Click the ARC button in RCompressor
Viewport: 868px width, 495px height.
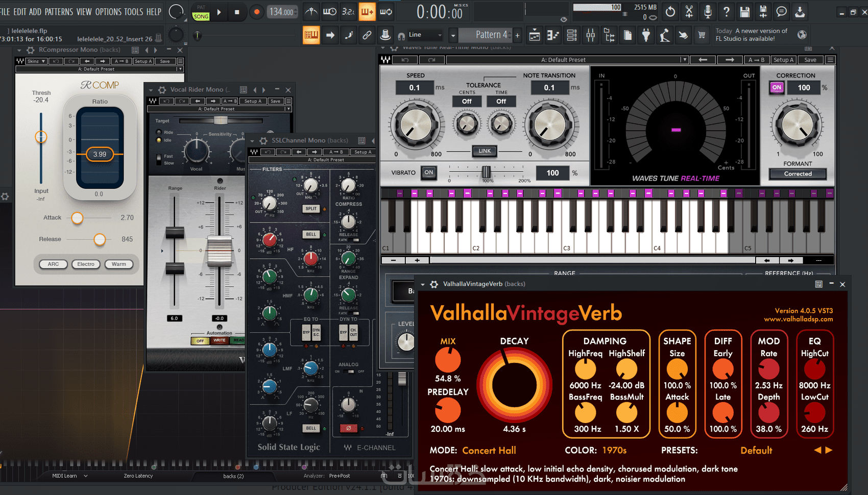54,264
